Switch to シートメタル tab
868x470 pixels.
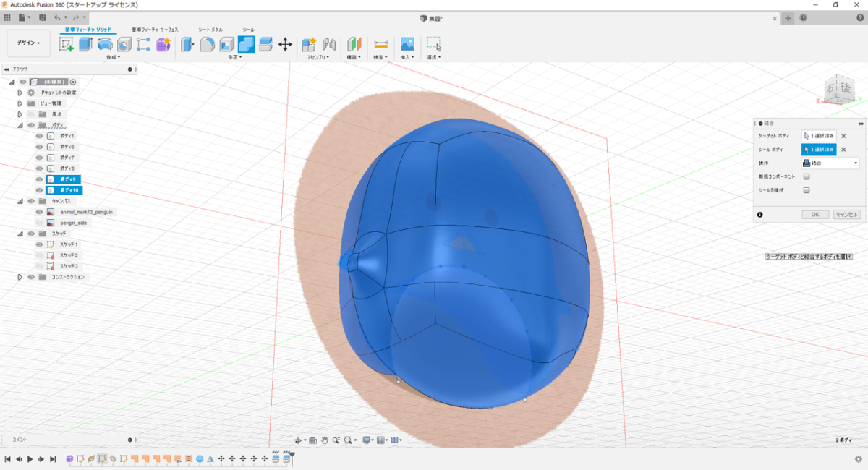click(x=210, y=30)
